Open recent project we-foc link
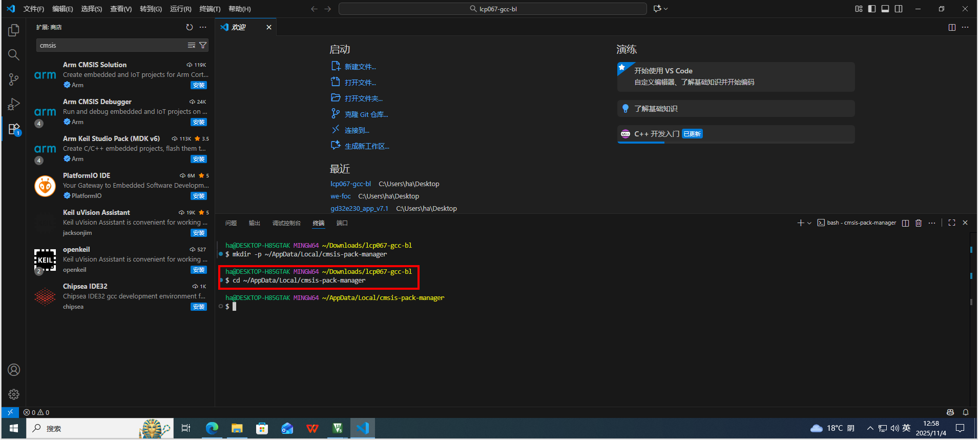 pyautogui.click(x=340, y=196)
